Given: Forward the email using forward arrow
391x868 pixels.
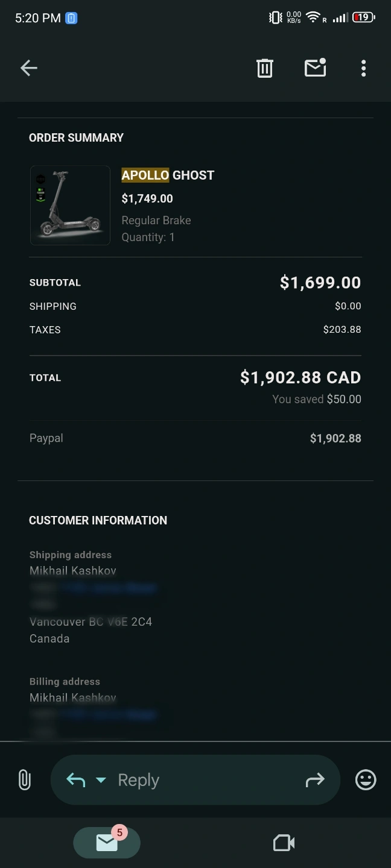Looking at the screenshot, I should point(315,780).
